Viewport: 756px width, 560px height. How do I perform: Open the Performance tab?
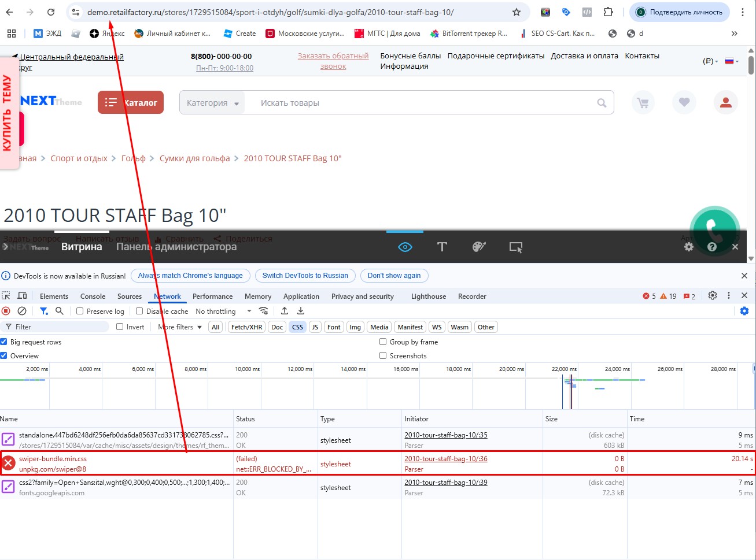click(213, 296)
